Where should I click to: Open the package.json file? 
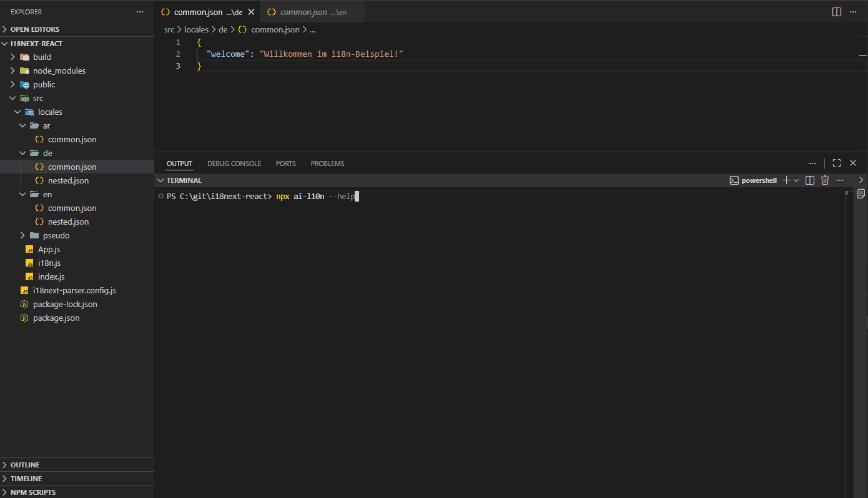pyautogui.click(x=77, y=318)
